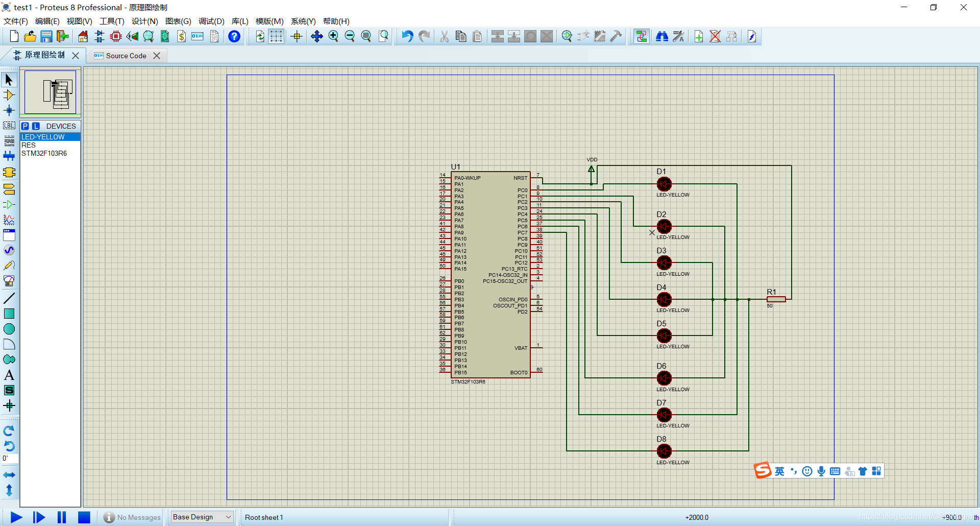980x526 pixels.
Task: Click the horizontal mirror flip icon
Action: point(9,475)
